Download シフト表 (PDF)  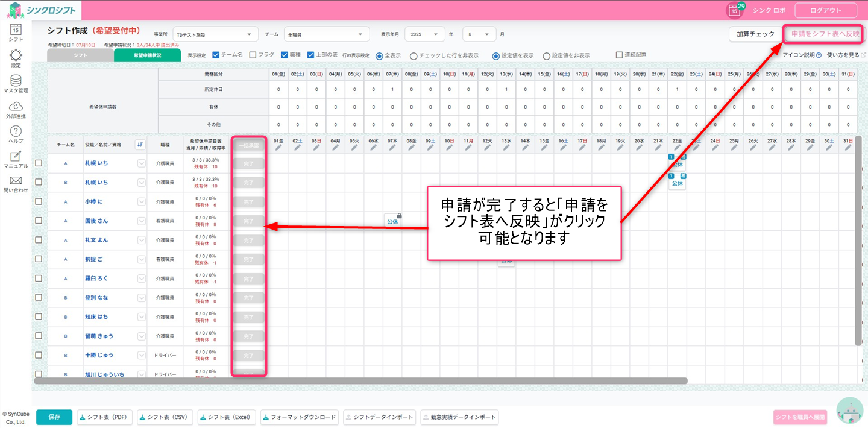coord(104,417)
